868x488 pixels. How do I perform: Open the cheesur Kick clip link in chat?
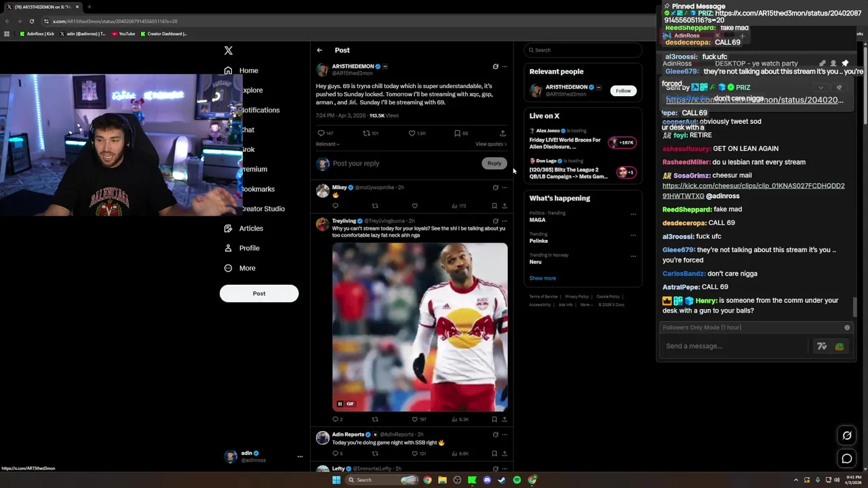click(753, 191)
